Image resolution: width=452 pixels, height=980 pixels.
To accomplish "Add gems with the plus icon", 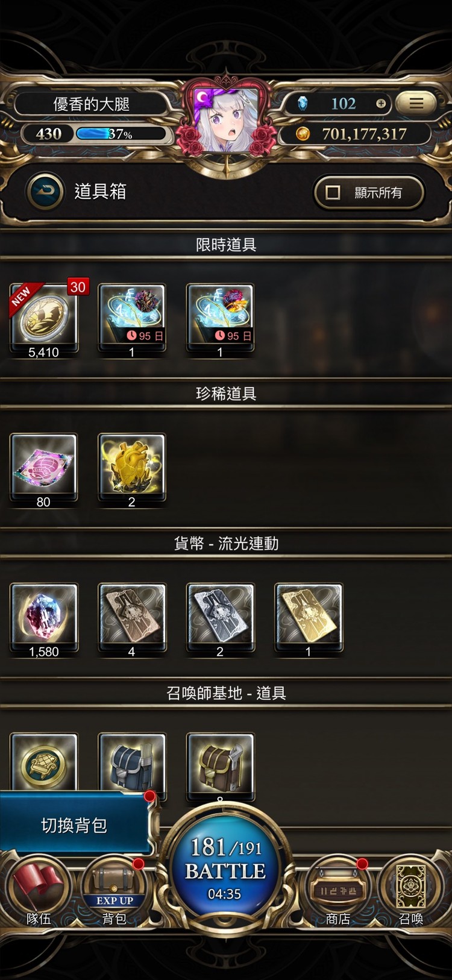I will coord(381,104).
